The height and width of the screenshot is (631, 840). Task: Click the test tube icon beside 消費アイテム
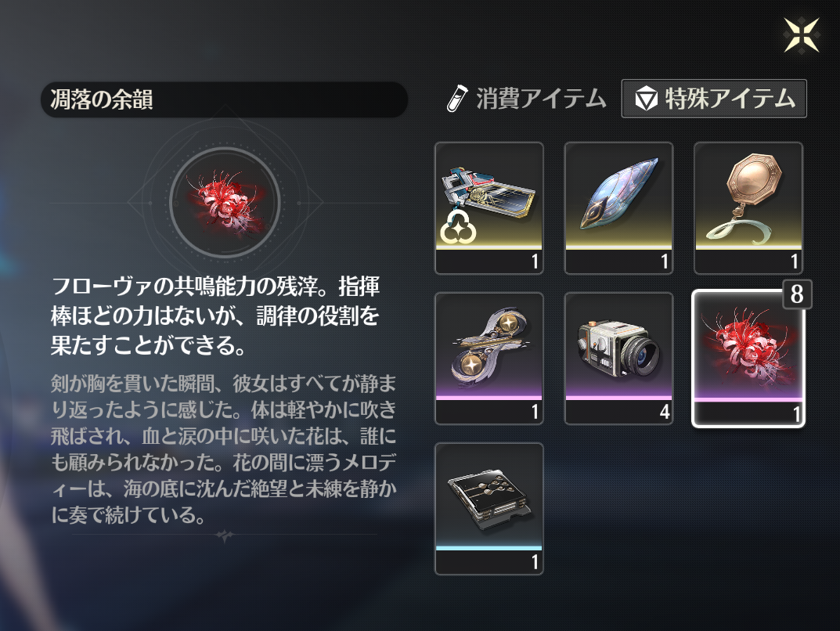point(457,99)
